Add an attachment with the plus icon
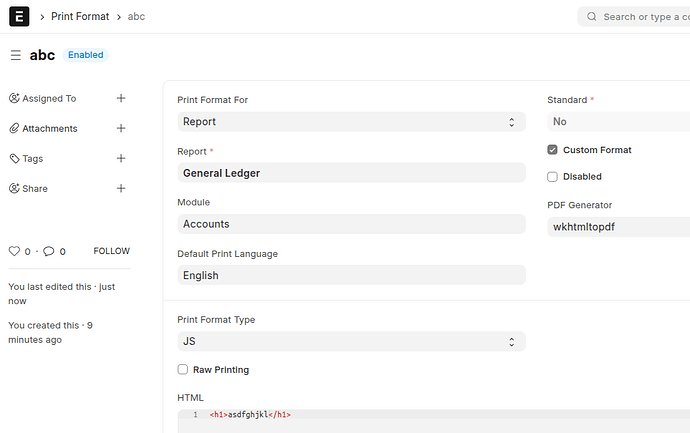Screen dimensions: 690x433 click(121, 128)
